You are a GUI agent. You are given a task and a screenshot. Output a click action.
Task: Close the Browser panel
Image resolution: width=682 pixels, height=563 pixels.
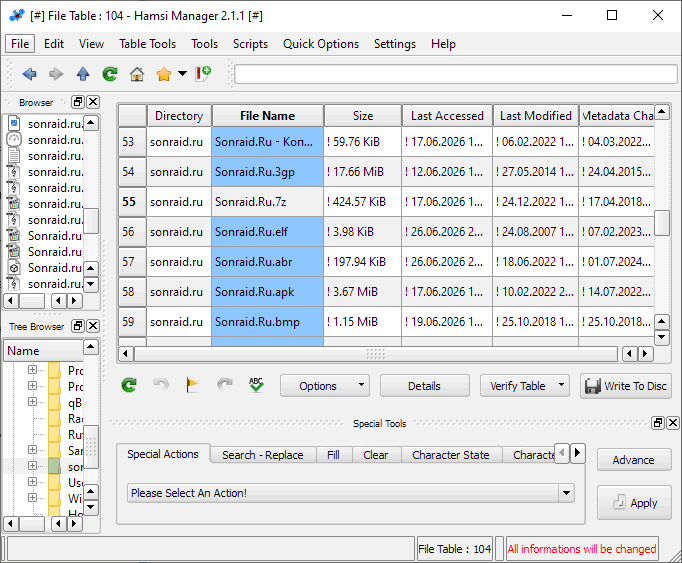pos(93,102)
